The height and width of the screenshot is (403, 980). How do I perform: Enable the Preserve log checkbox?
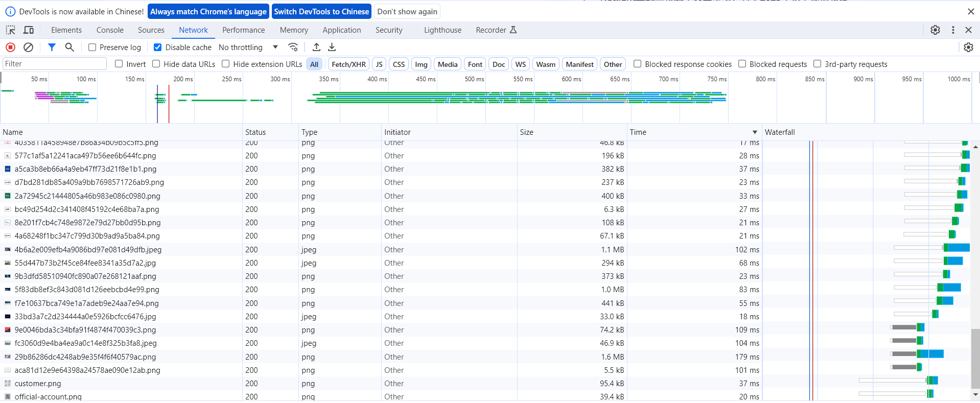coord(92,48)
